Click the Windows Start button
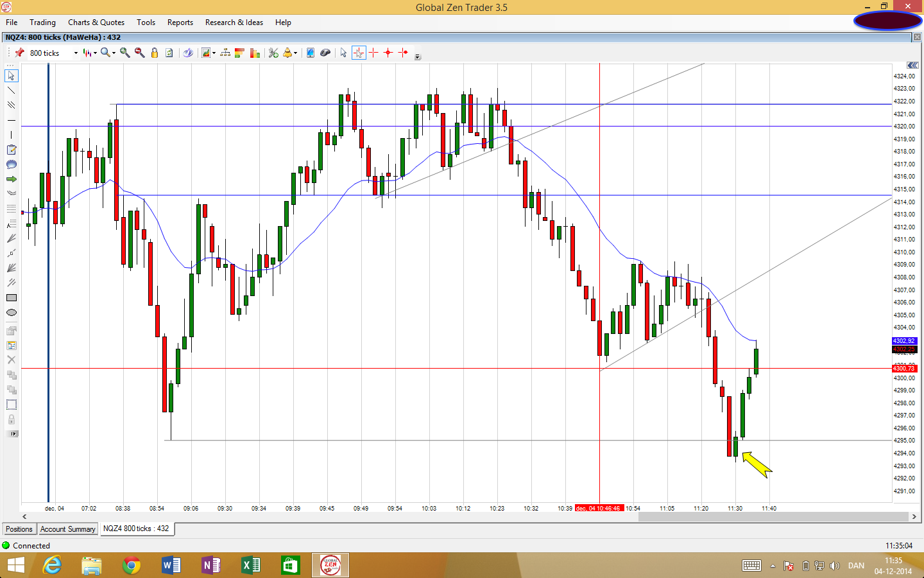Image resolution: width=924 pixels, height=578 pixels. pos(15,565)
